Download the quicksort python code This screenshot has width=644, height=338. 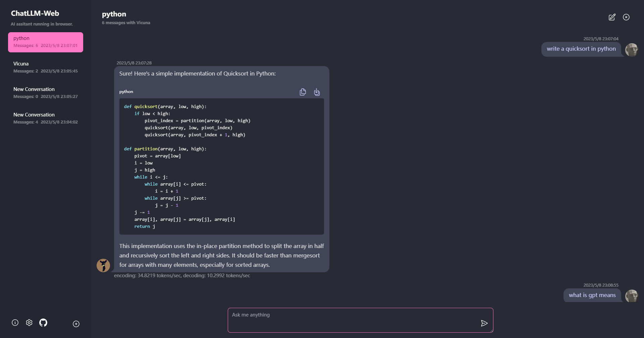(317, 92)
